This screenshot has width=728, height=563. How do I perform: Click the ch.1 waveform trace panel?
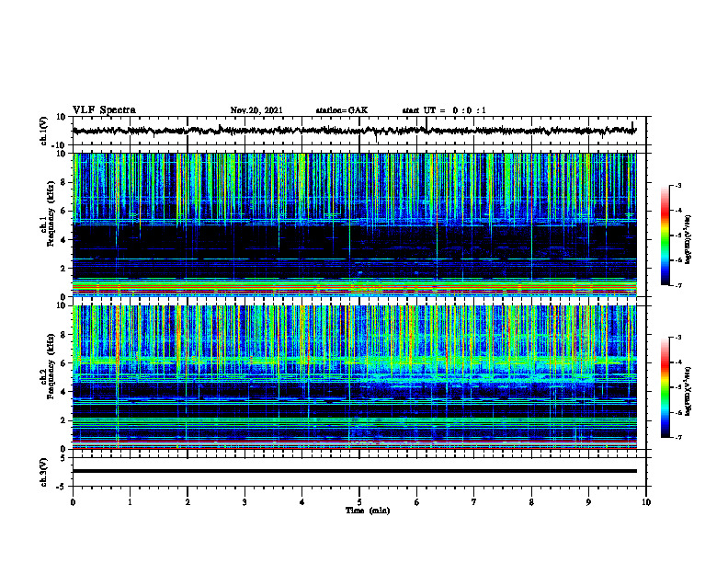[x=359, y=131]
